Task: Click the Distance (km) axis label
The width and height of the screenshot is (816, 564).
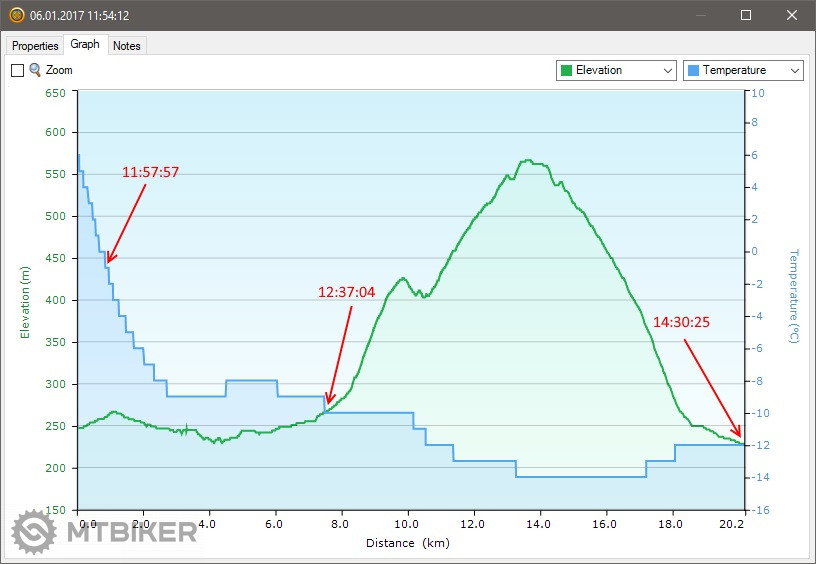Action: coord(405,543)
